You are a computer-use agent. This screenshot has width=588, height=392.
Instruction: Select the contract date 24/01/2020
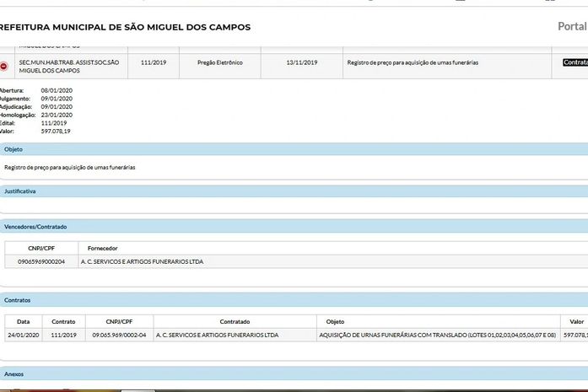(24, 335)
